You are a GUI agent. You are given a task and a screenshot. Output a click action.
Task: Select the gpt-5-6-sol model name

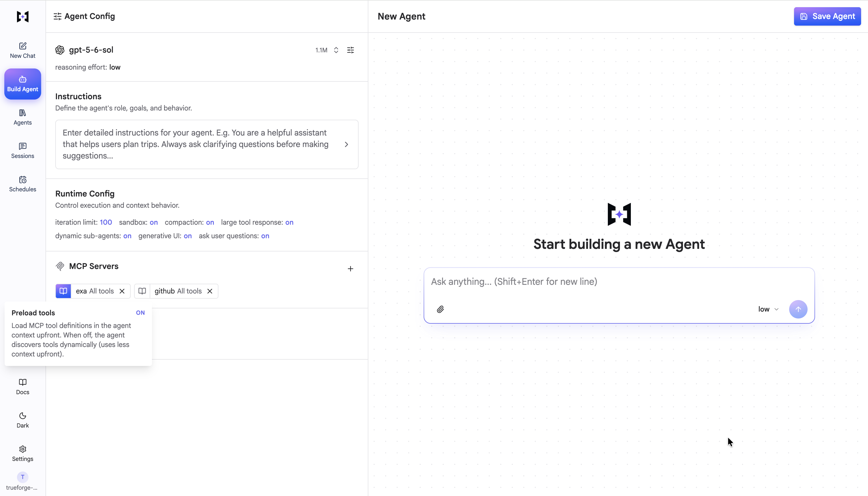pyautogui.click(x=91, y=50)
